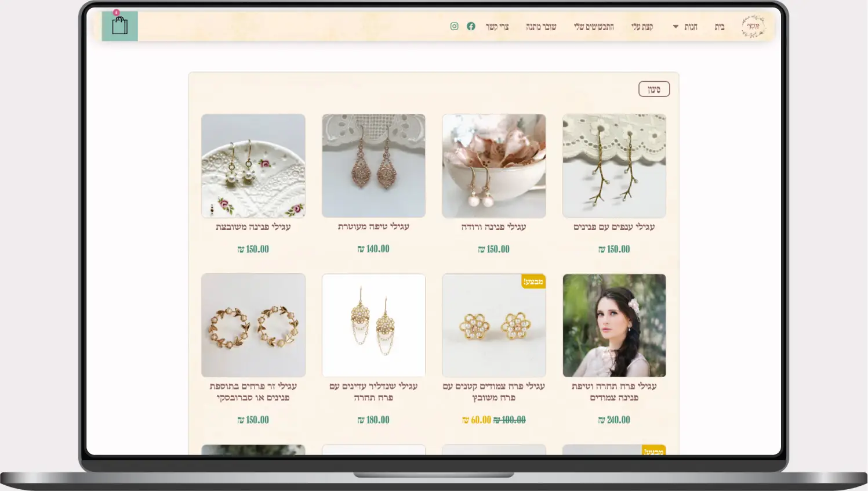Click the 150.00 price under עגילי פנינה משובצת
This screenshot has height=491, width=868.
click(253, 249)
